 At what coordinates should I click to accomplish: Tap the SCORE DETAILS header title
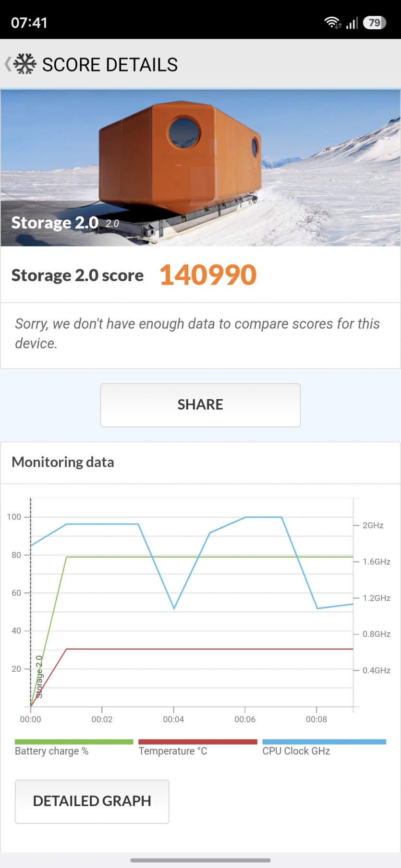click(110, 65)
